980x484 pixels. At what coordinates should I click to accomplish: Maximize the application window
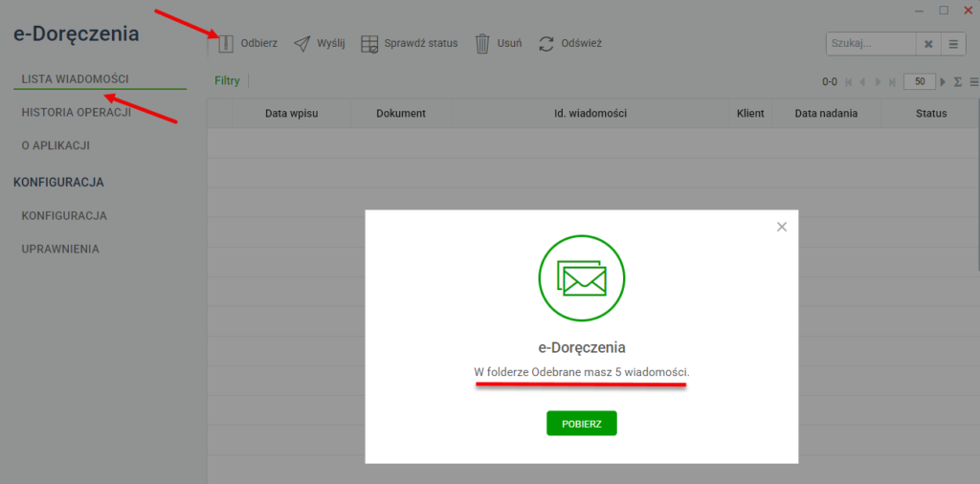(944, 10)
